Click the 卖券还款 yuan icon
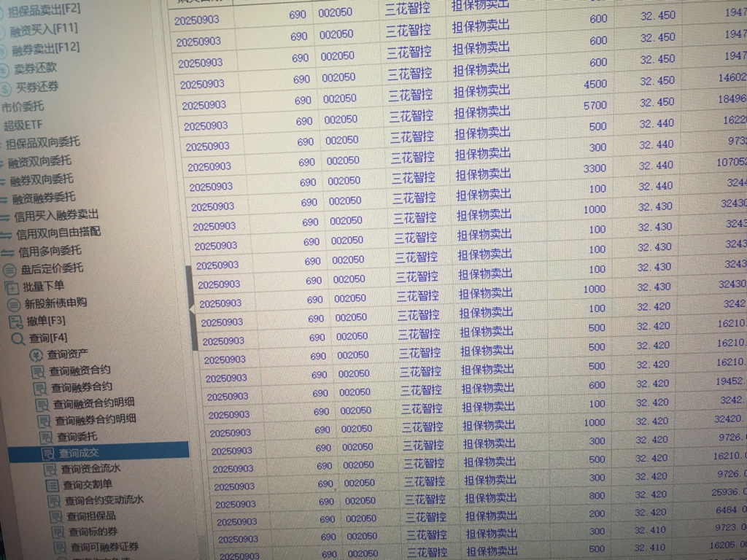This screenshot has height=560, width=747. (4, 70)
